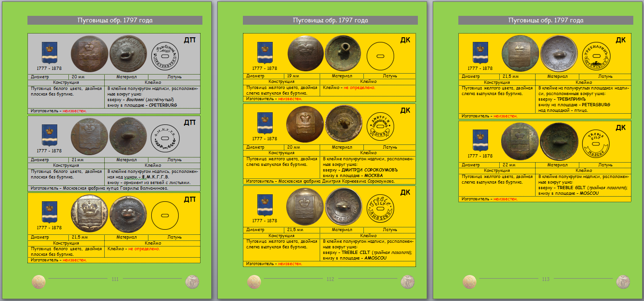The image size is (644, 301).
Task: Select the TREBLE GILT MOSCOU stamp drawing
Action: click(x=596, y=142)
